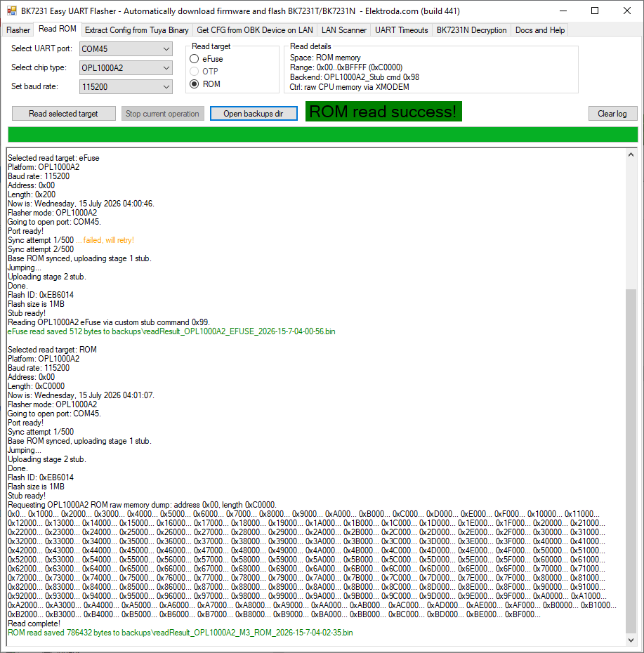Click the log scrollbar down arrow

[x=631, y=640]
